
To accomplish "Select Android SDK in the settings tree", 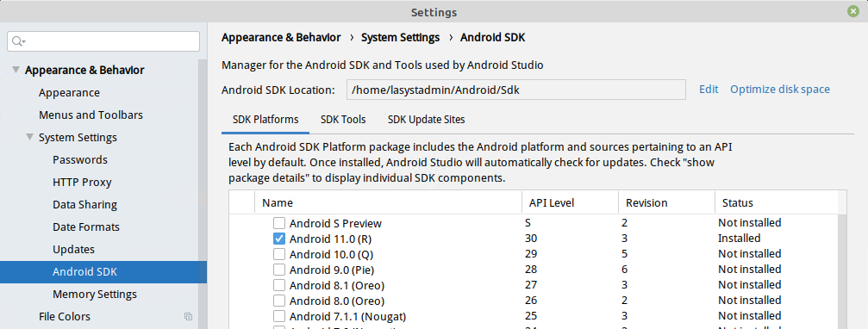I will [103, 272].
